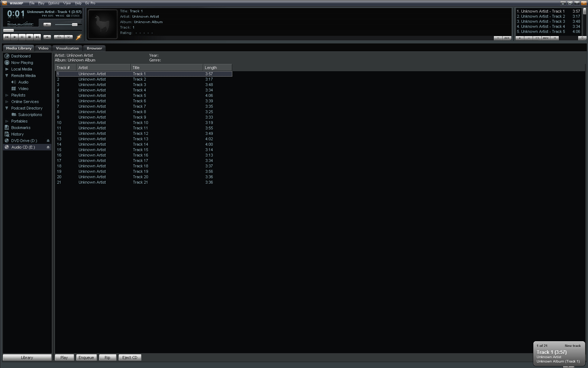Collapse the Podcast Directory tree
Screen dimensions: 588x368
click(x=7, y=108)
